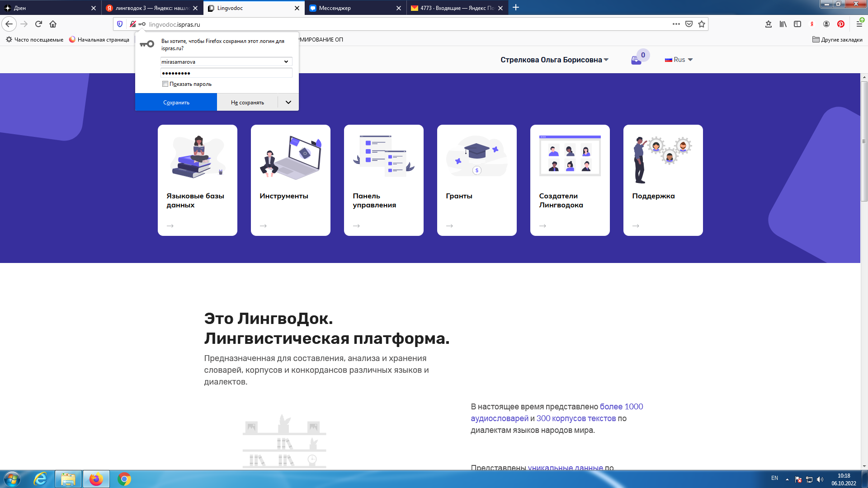Viewport: 868px width, 488px height.
Task: Click the 'Не сохранять' button
Action: pos(247,102)
